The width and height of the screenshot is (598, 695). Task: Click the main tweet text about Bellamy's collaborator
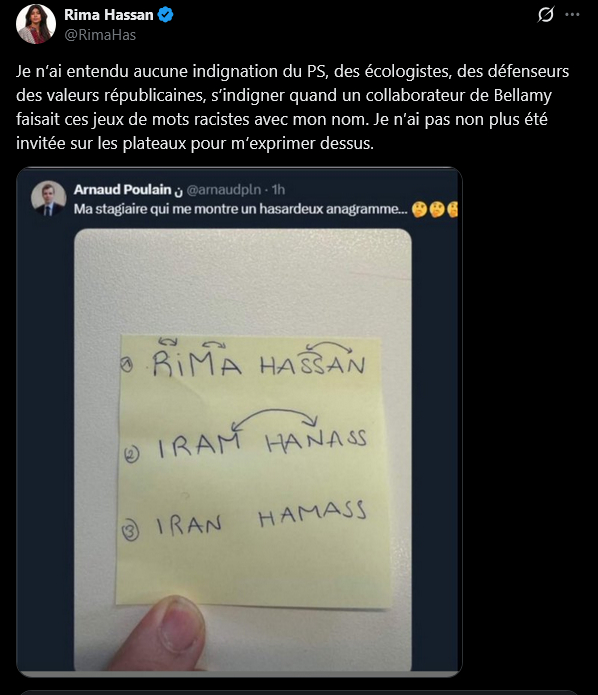pos(293,107)
